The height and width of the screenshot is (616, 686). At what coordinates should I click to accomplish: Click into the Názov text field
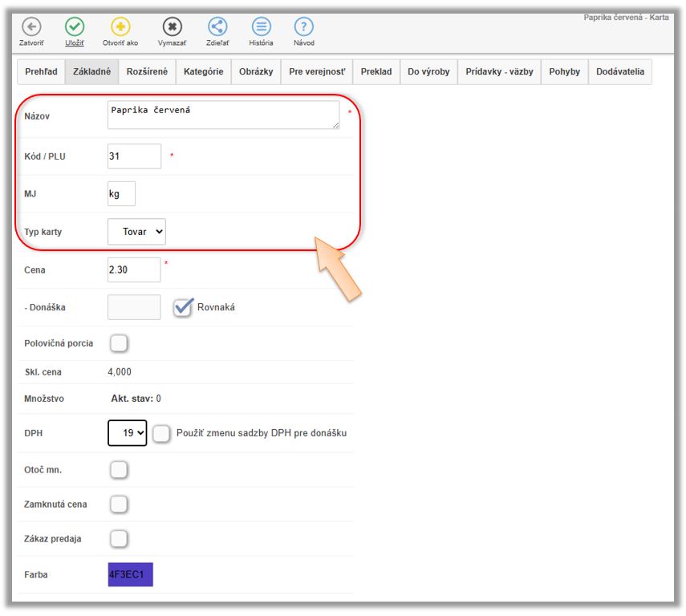[x=223, y=115]
